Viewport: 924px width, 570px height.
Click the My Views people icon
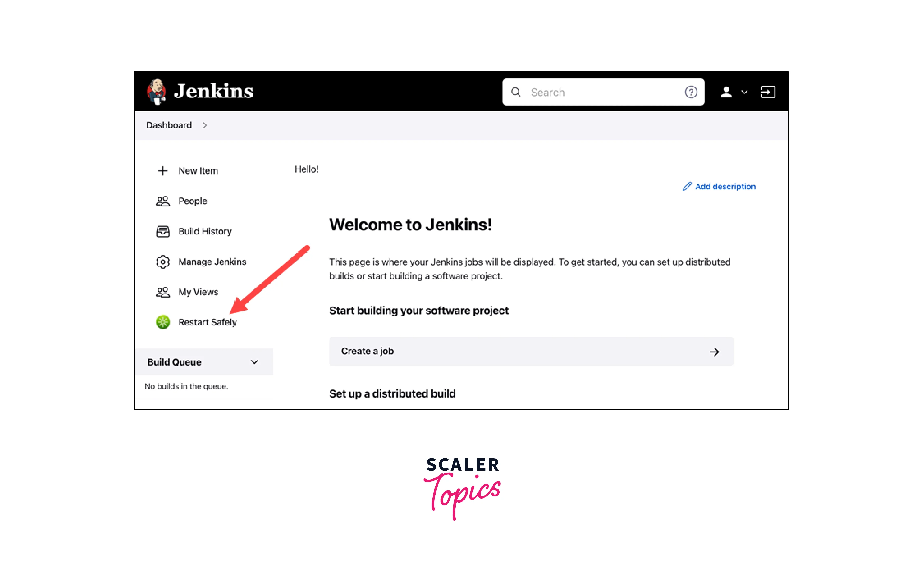(162, 292)
